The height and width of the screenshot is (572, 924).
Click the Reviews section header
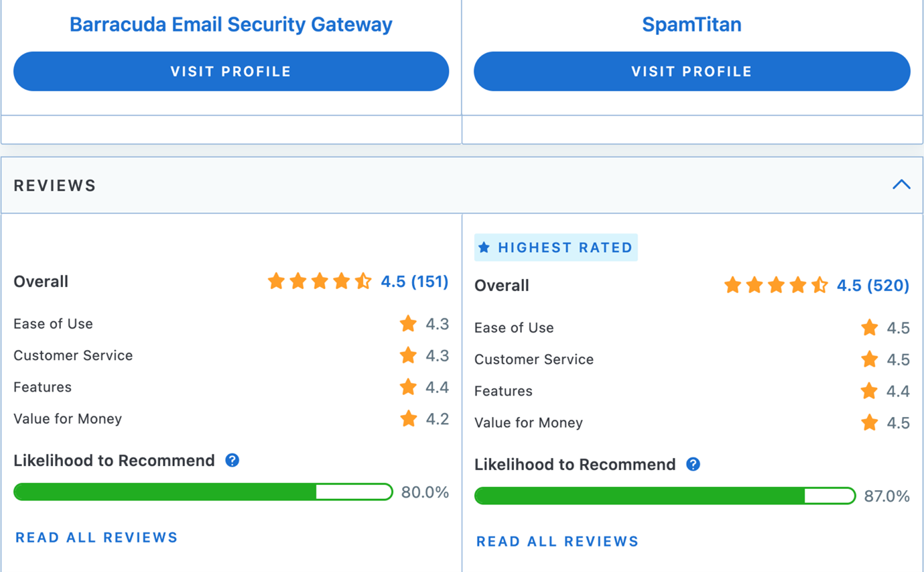pos(55,186)
